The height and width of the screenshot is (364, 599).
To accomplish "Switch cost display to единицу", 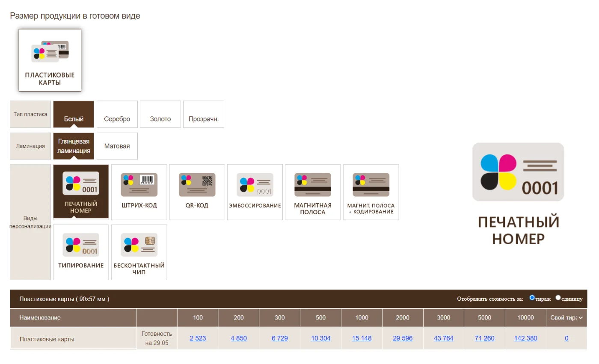I will pyautogui.click(x=558, y=298).
